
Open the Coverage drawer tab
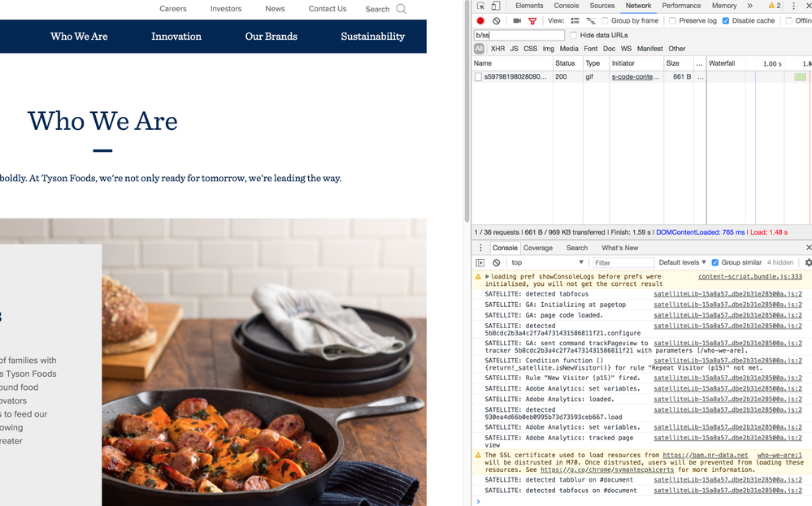(537, 248)
